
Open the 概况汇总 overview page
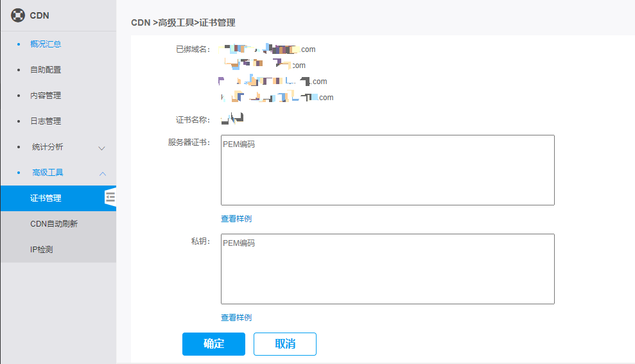(x=46, y=44)
